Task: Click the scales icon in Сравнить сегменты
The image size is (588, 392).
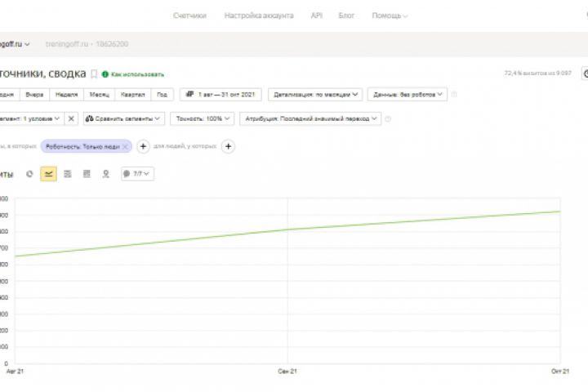Action: pyautogui.click(x=89, y=118)
